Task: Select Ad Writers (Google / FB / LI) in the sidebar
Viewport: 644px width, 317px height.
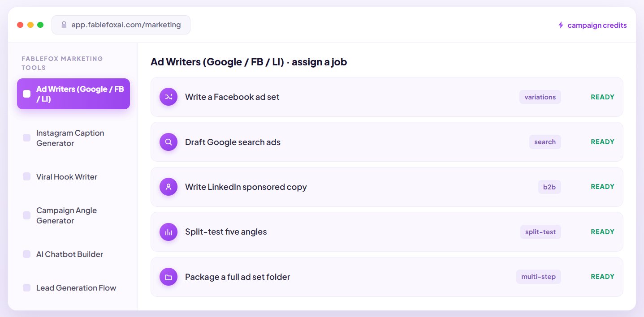Action: click(73, 94)
